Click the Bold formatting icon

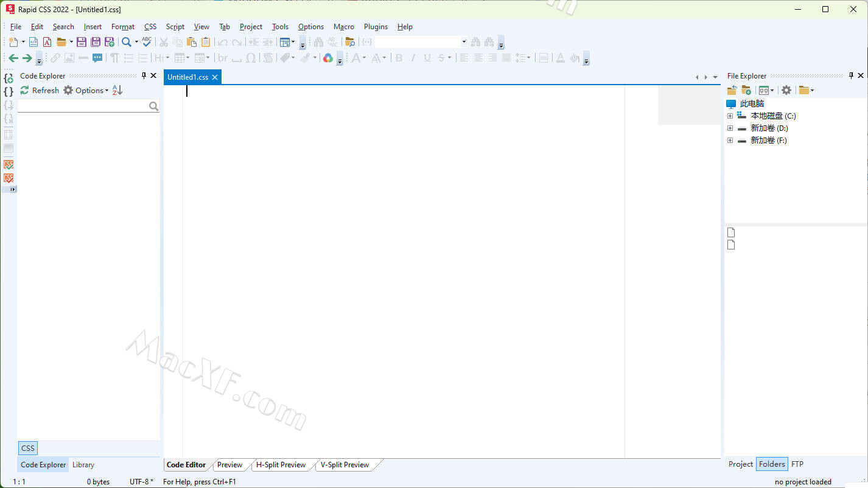coord(399,58)
